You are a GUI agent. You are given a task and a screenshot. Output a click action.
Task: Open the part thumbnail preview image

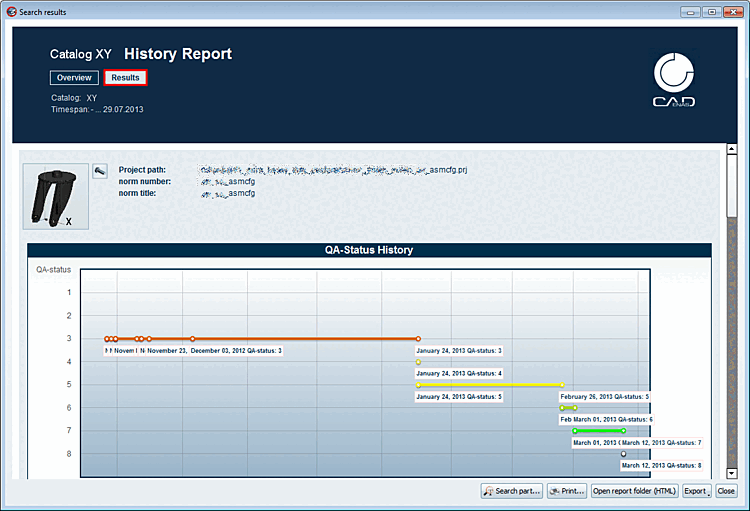(55, 197)
